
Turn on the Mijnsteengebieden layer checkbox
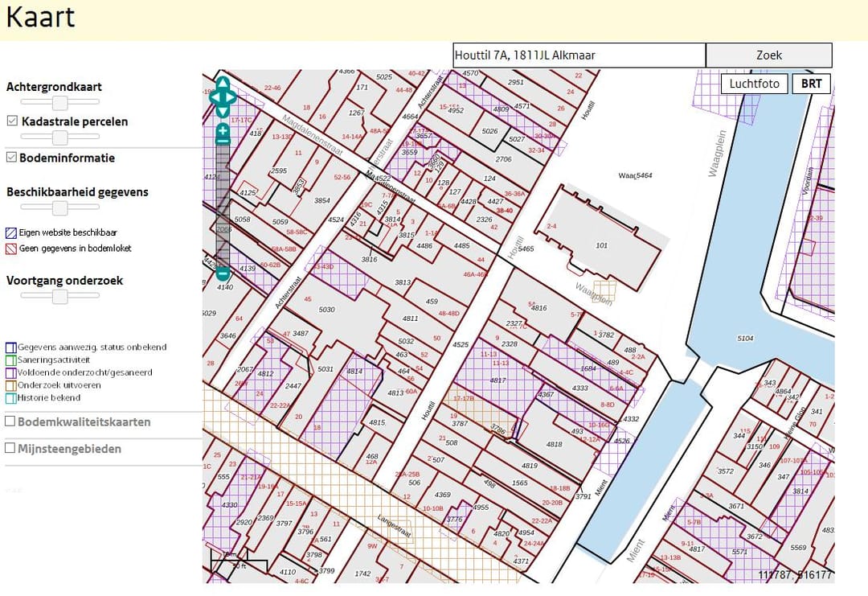pyautogui.click(x=10, y=448)
